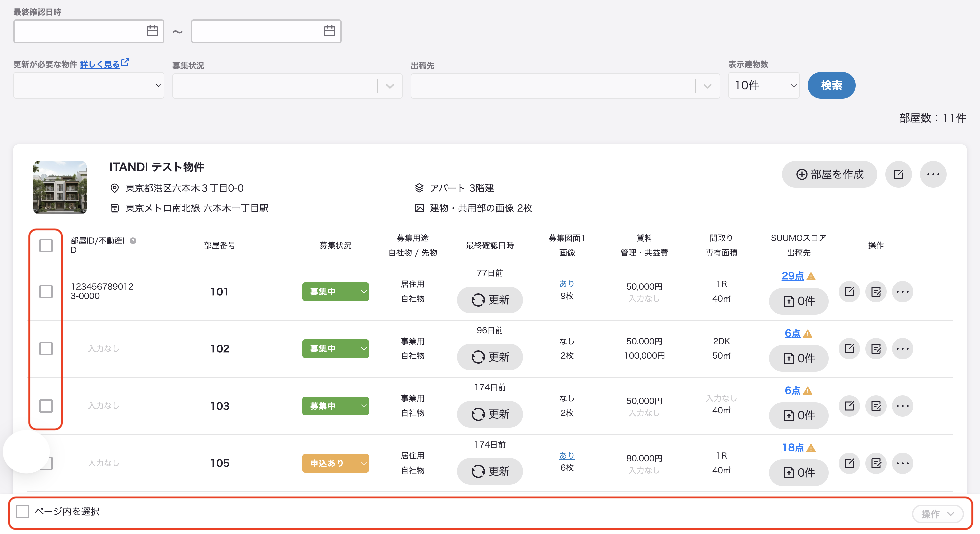Click the 詳しく見る external link icon

pyautogui.click(x=126, y=62)
